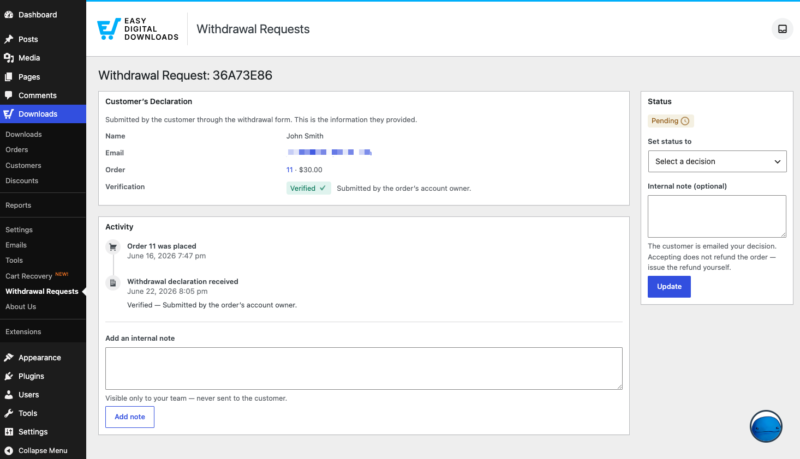The image size is (800, 459).
Task: Open order 11 link
Action: (x=289, y=170)
